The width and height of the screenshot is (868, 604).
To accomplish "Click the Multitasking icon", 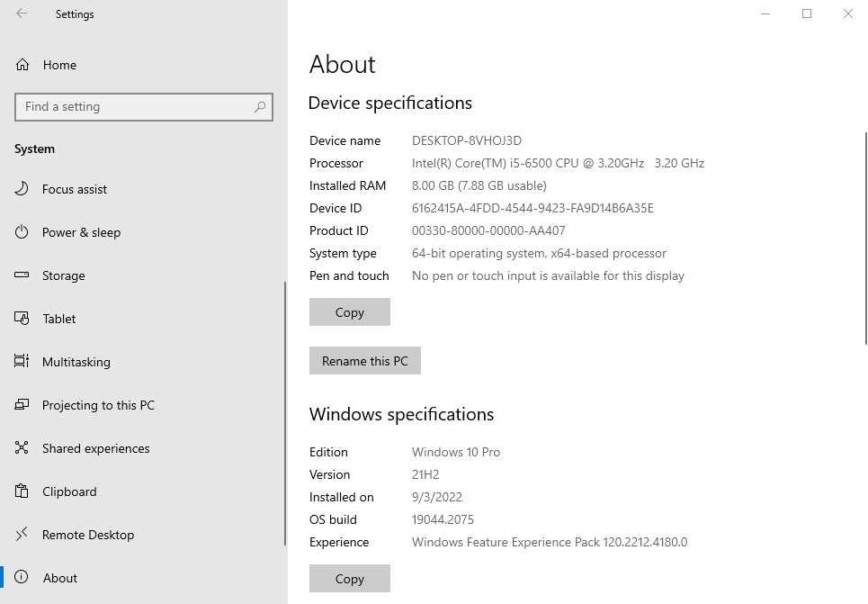I will (22, 361).
